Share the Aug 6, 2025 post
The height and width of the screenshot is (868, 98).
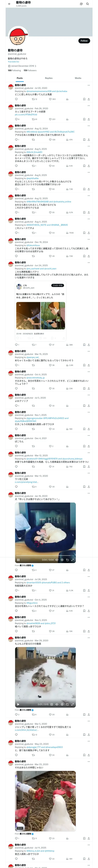[x=89, y=189]
